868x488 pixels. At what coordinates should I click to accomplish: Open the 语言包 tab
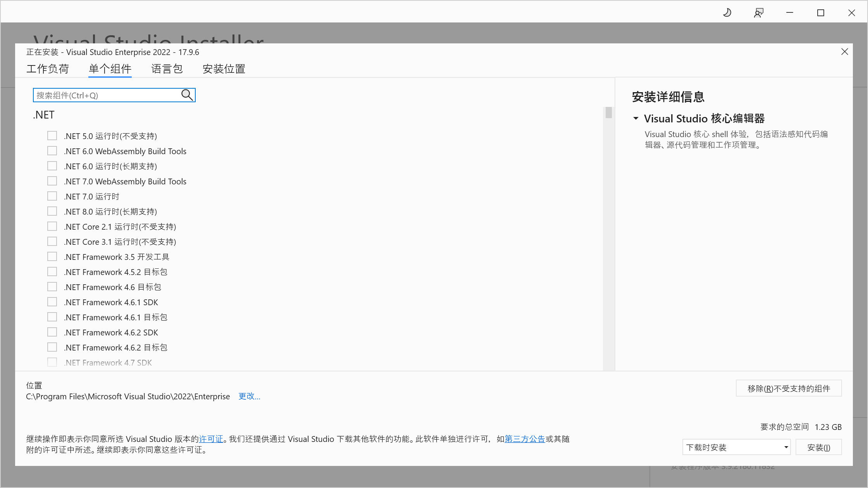167,69
